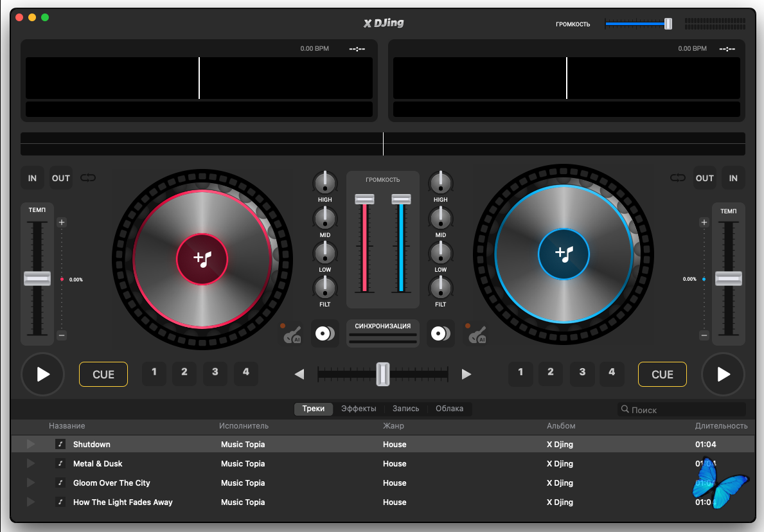This screenshot has width=764, height=532.
Task: Open the Эффекты tab
Action: [359, 409]
